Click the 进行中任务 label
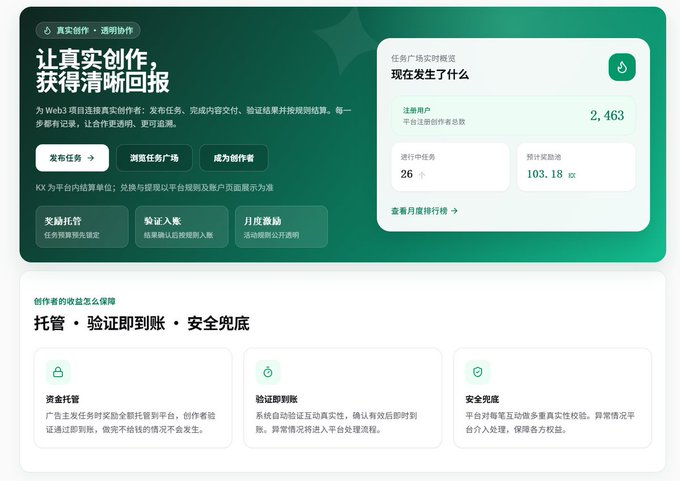The image size is (680, 481). click(x=418, y=157)
